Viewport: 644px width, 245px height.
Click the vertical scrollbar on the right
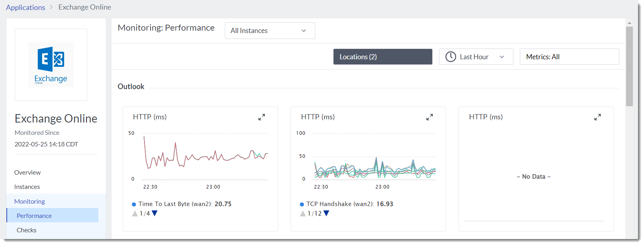629,66
